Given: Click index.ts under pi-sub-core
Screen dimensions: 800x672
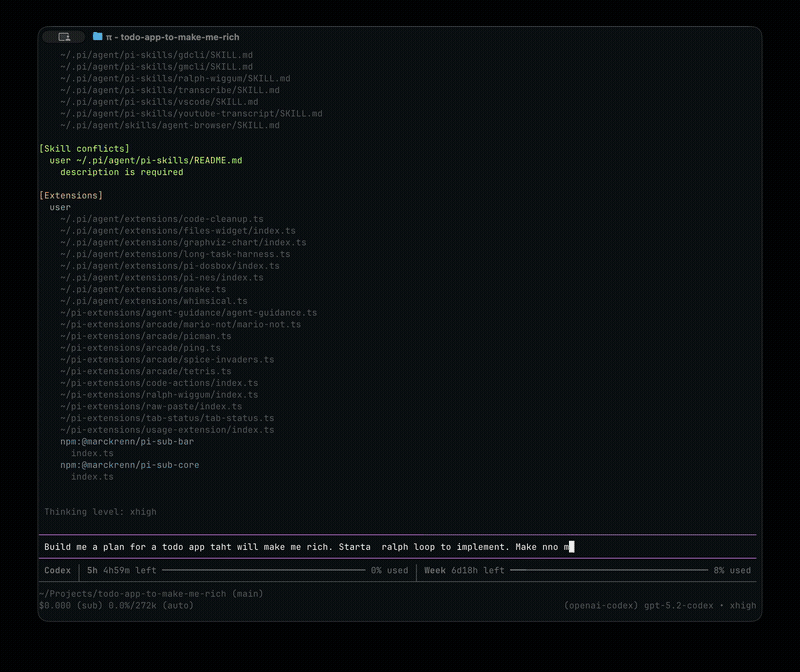Looking at the screenshot, I should click(92, 477).
